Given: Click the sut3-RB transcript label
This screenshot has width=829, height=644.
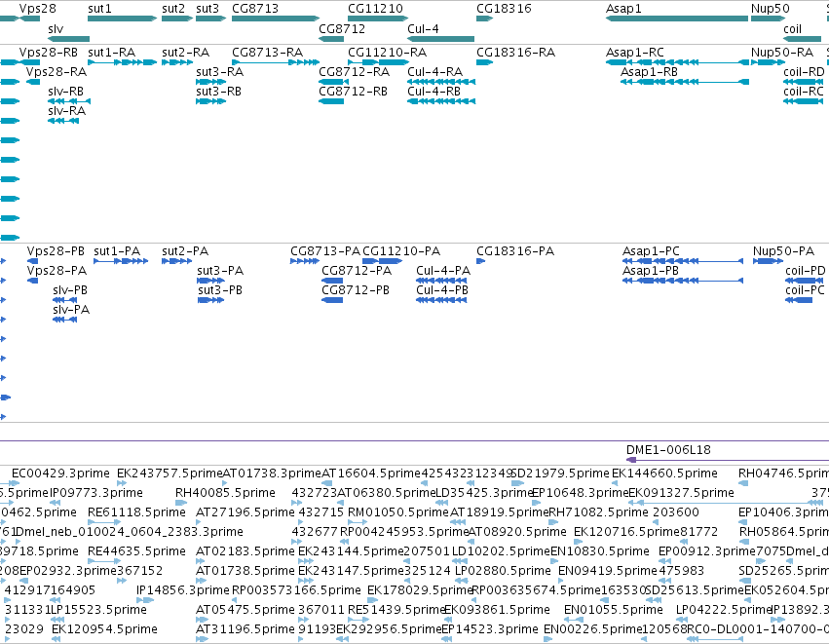Looking at the screenshot, I should [x=219, y=92].
